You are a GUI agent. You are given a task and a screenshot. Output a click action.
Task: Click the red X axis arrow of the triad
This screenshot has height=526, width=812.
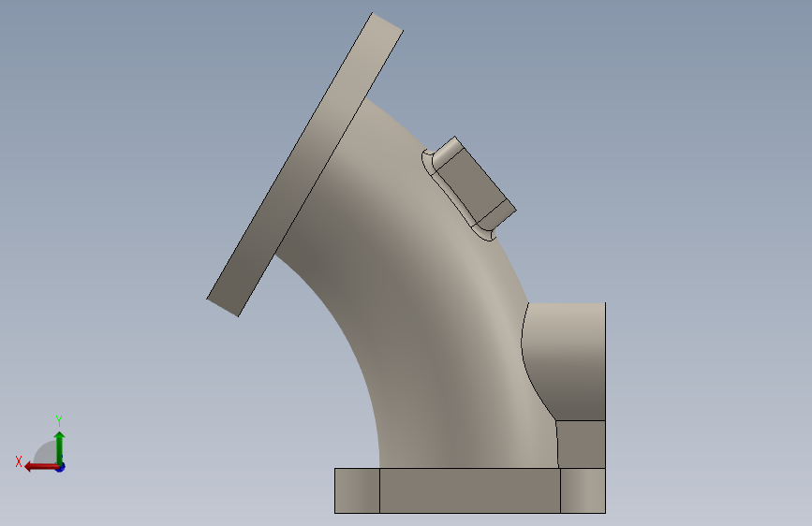[41, 467]
